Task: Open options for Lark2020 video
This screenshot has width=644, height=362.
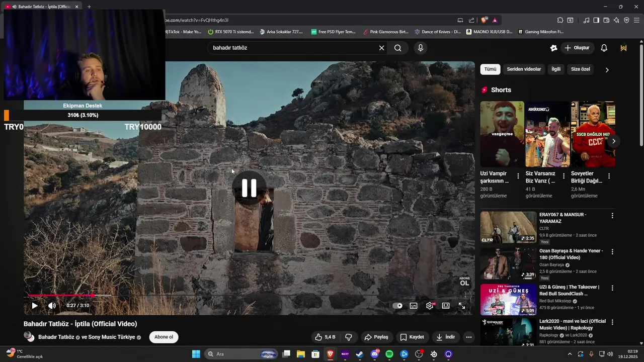Action: (612, 322)
